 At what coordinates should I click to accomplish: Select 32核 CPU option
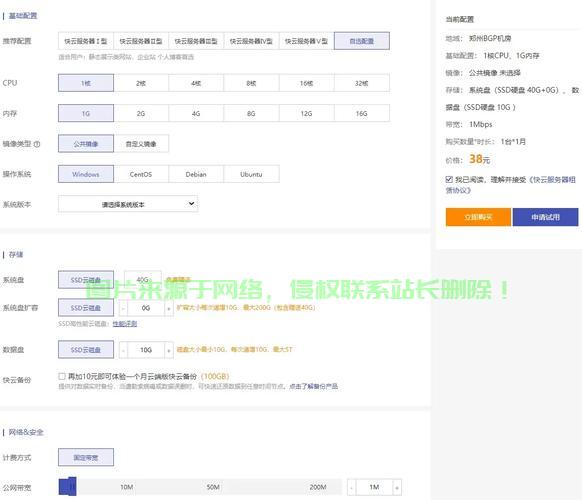click(x=362, y=83)
